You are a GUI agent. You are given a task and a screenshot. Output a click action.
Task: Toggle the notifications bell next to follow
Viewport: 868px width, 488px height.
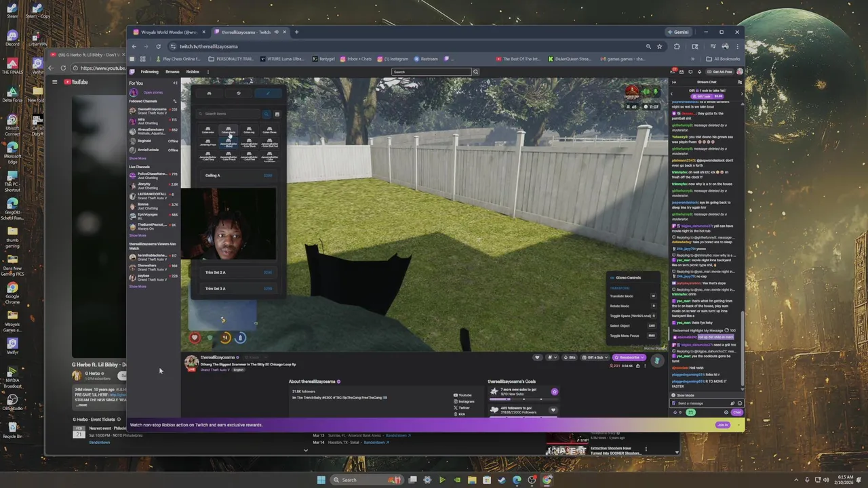click(x=552, y=357)
